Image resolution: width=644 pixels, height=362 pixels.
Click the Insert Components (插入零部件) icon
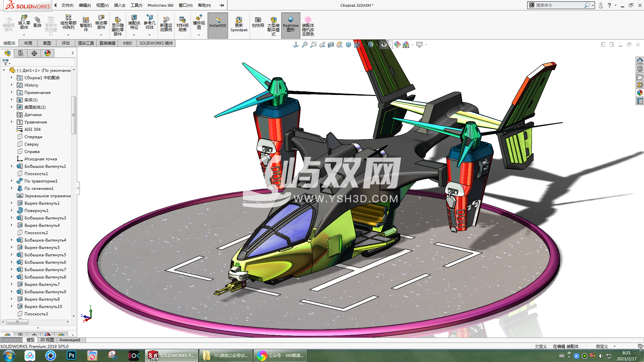[24, 22]
